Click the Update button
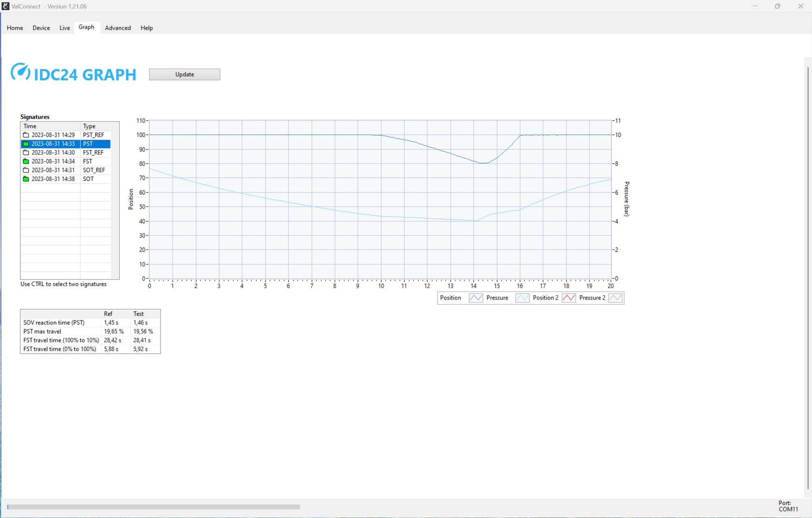 click(184, 74)
